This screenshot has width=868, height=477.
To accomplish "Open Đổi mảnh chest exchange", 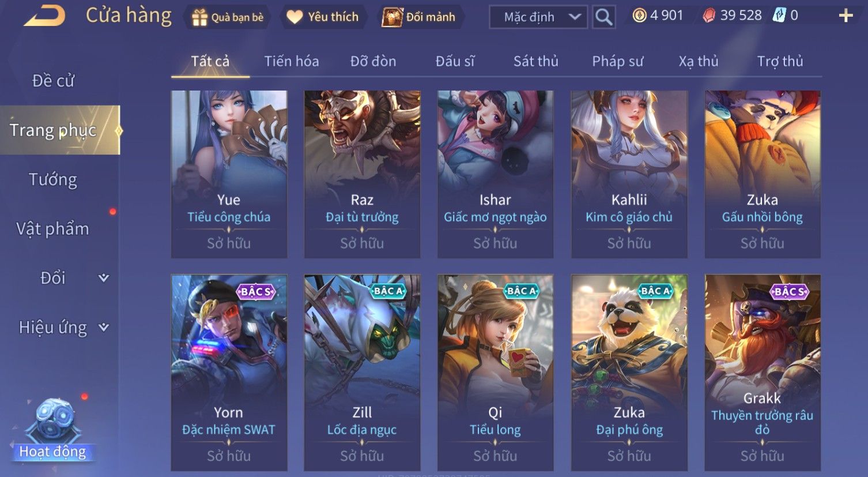I will [x=393, y=17].
